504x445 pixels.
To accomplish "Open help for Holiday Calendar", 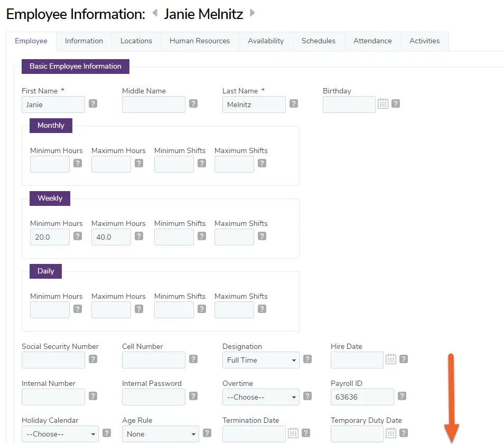I will (107, 433).
